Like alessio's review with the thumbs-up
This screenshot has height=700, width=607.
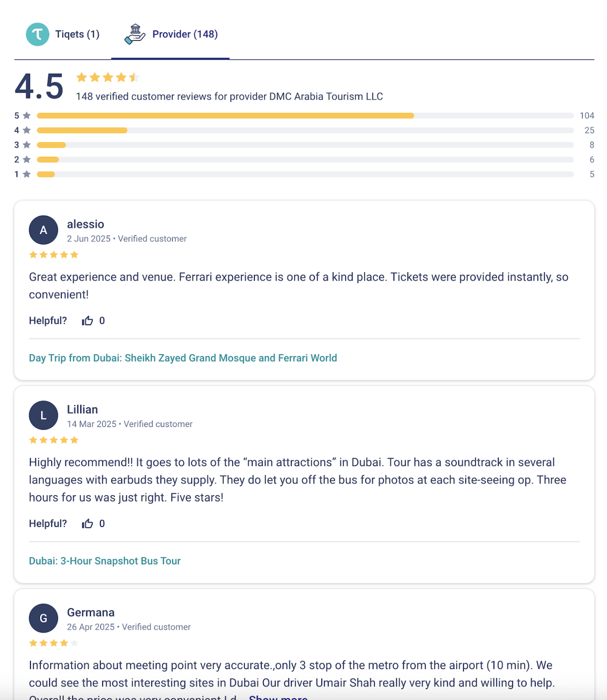pyautogui.click(x=87, y=321)
